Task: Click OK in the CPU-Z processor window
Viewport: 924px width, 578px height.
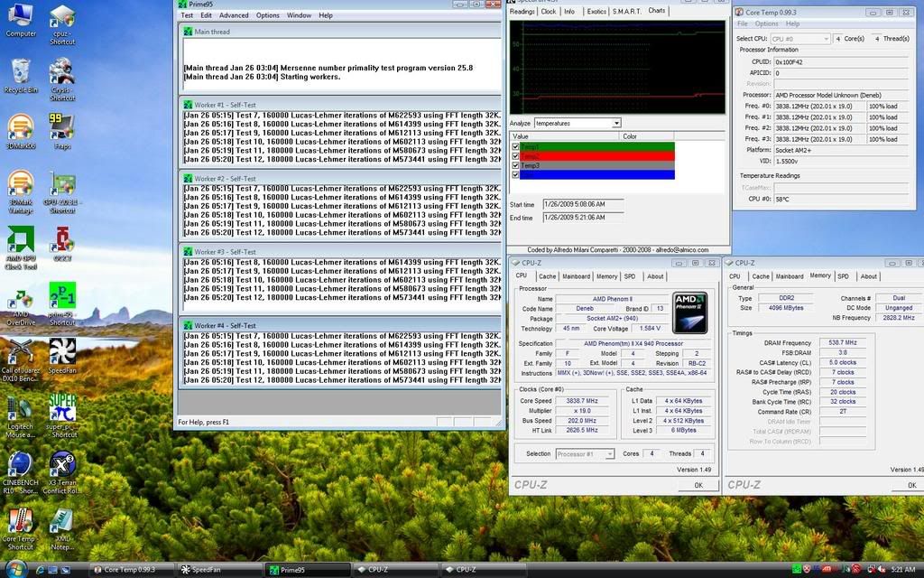Action: [x=698, y=485]
